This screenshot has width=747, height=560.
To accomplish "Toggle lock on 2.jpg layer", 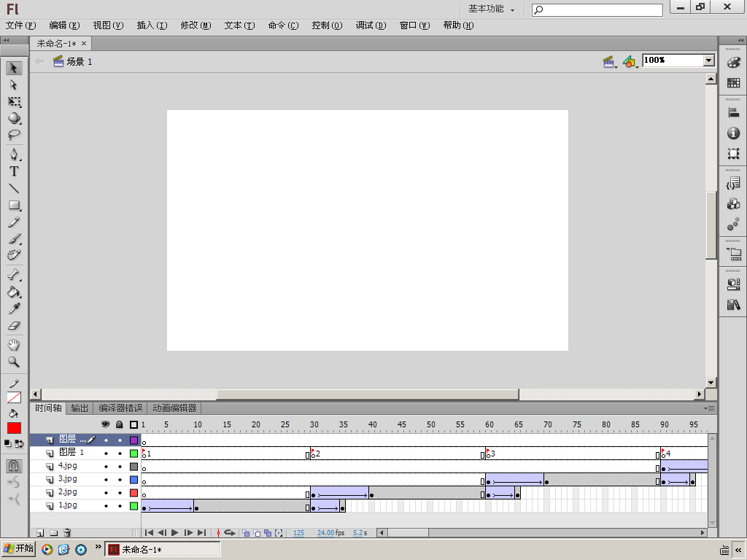I will click(x=120, y=494).
